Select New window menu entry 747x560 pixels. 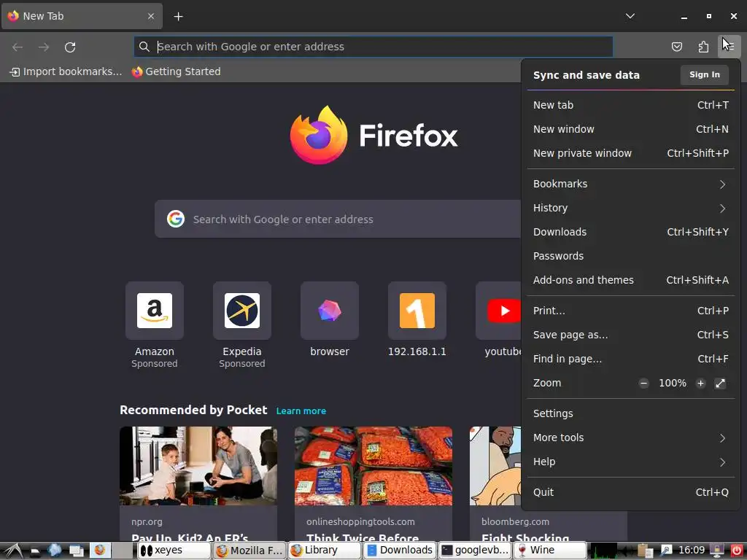[630, 129]
